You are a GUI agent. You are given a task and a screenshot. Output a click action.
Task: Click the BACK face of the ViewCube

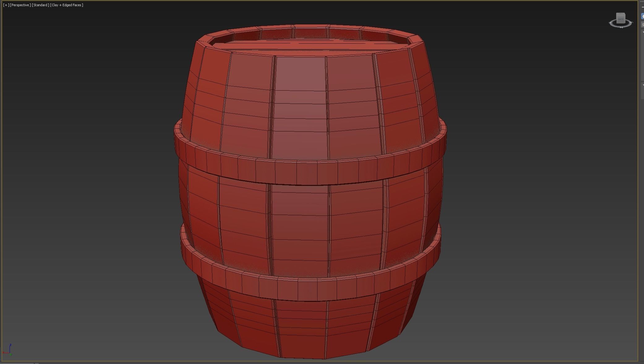point(621,19)
